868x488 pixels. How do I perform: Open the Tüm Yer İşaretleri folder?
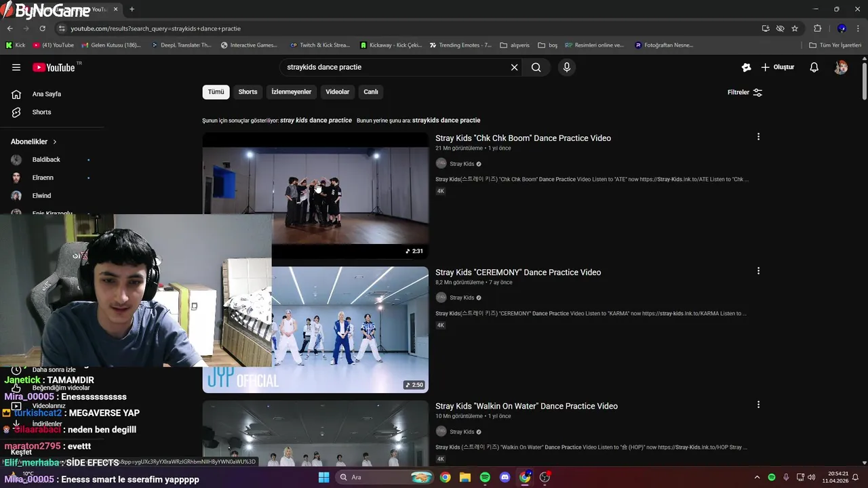point(835,45)
